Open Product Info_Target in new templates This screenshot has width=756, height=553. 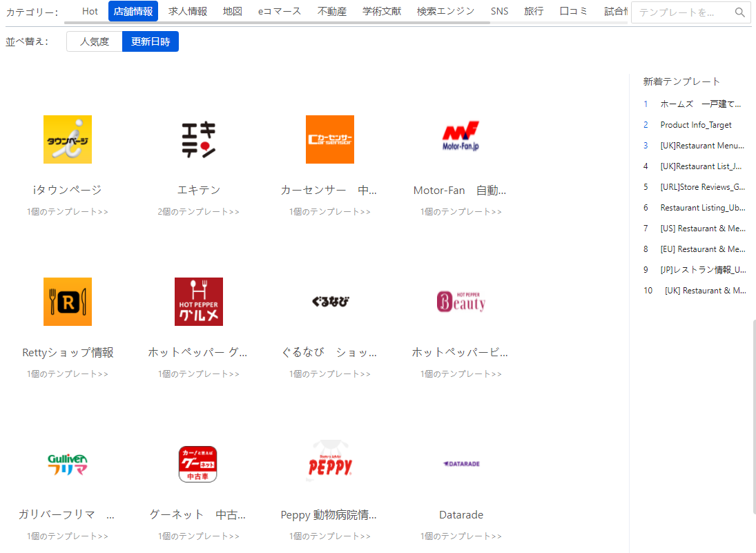[696, 125]
